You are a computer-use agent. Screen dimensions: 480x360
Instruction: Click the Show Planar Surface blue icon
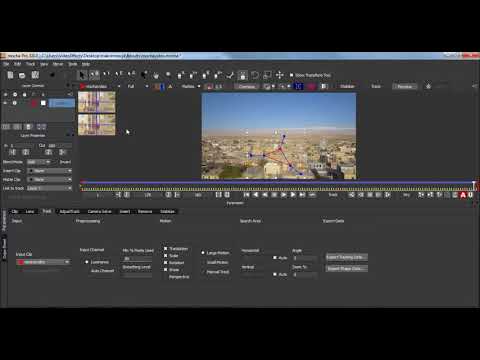(x=298, y=87)
